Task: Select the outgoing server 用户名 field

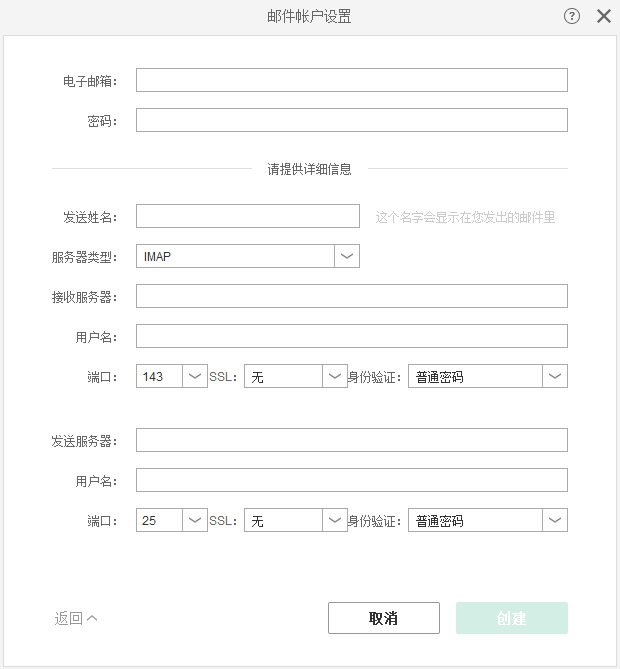Action: [x=352, y=480]
